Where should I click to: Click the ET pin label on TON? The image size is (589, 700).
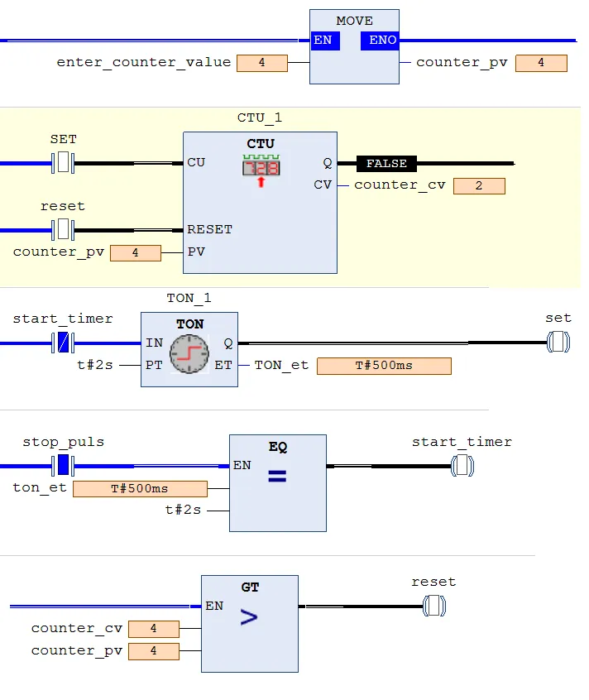[x=223, y=365]
